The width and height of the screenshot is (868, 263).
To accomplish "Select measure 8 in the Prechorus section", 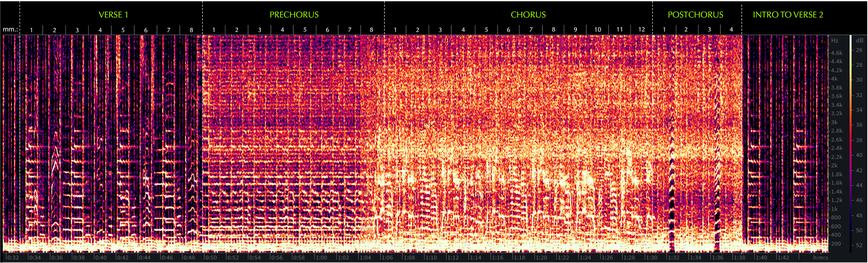I will pyautogui.click(x=371, y=30).
